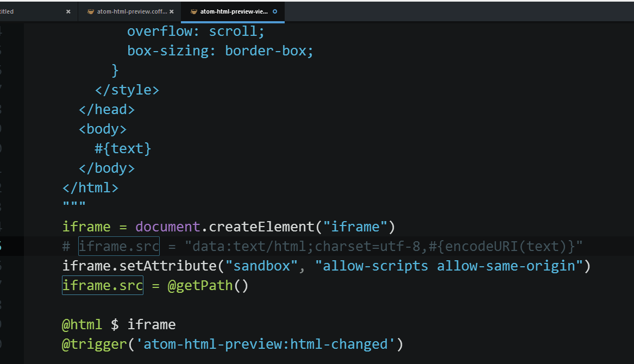Select the closing </html> tag
Image resolution: width=634 pixels, height=364 pixels.
pyautogui.click(x=90, y=187)
